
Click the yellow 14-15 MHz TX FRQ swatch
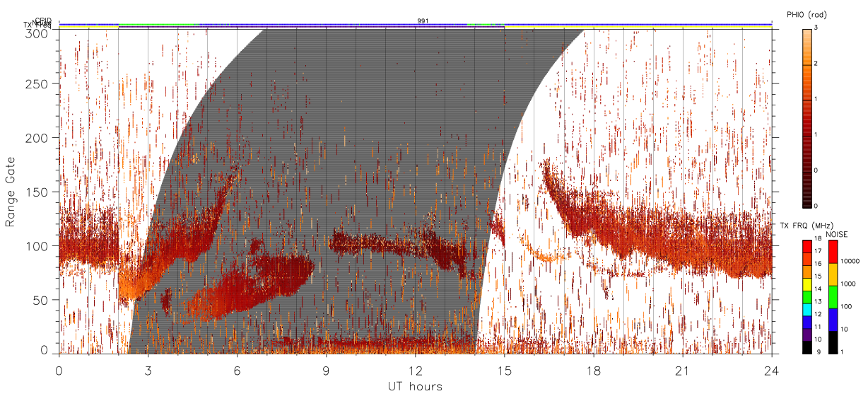pos(806,284)
